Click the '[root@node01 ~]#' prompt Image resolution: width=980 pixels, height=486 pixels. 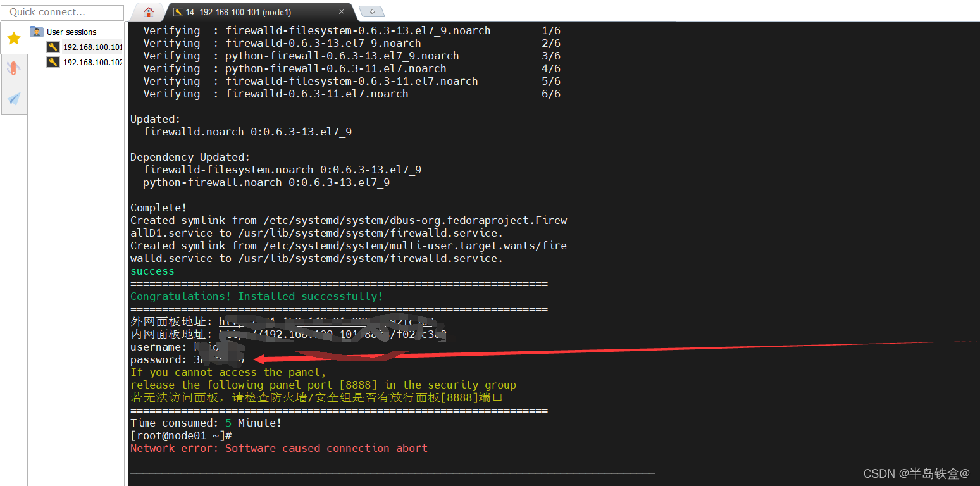[x=181, y=435]
